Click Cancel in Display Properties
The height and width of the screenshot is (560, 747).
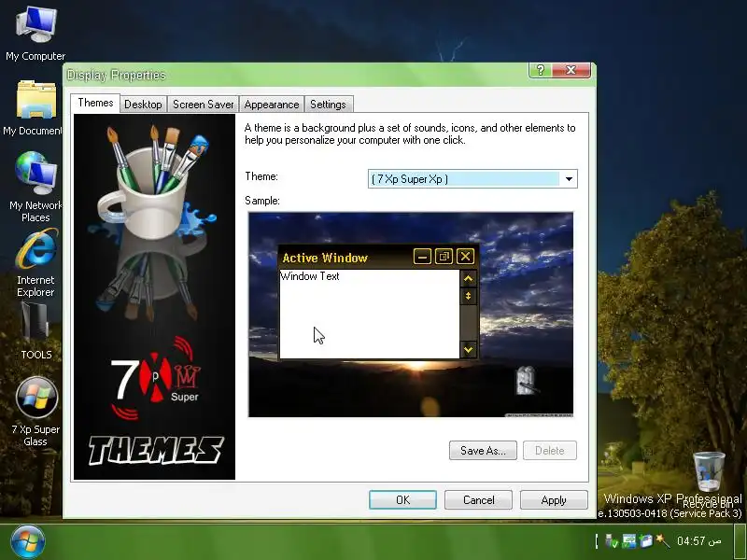click(x=479, y=500)
